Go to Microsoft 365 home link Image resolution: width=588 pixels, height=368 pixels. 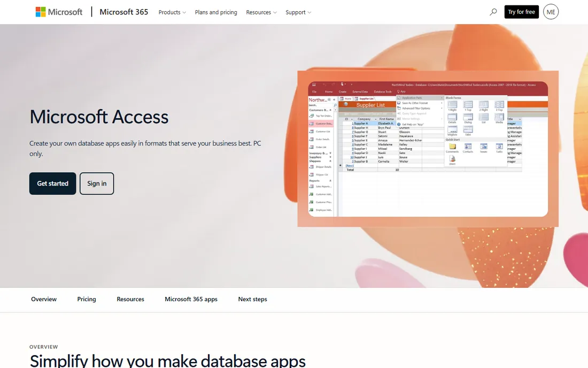pos(124,12)
